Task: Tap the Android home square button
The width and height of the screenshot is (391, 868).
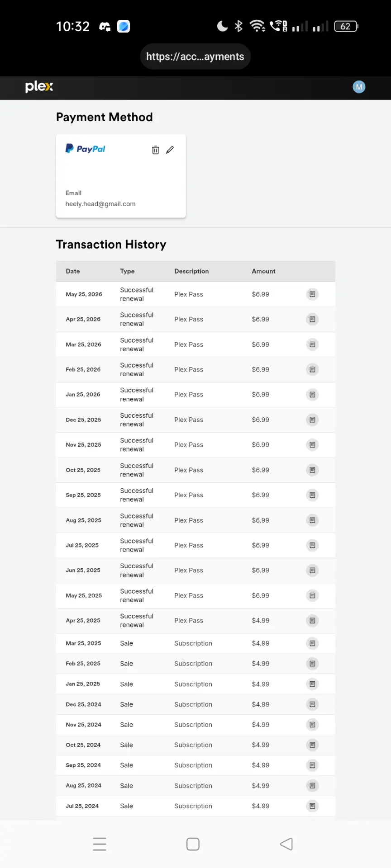Action: tap(193, 844)
